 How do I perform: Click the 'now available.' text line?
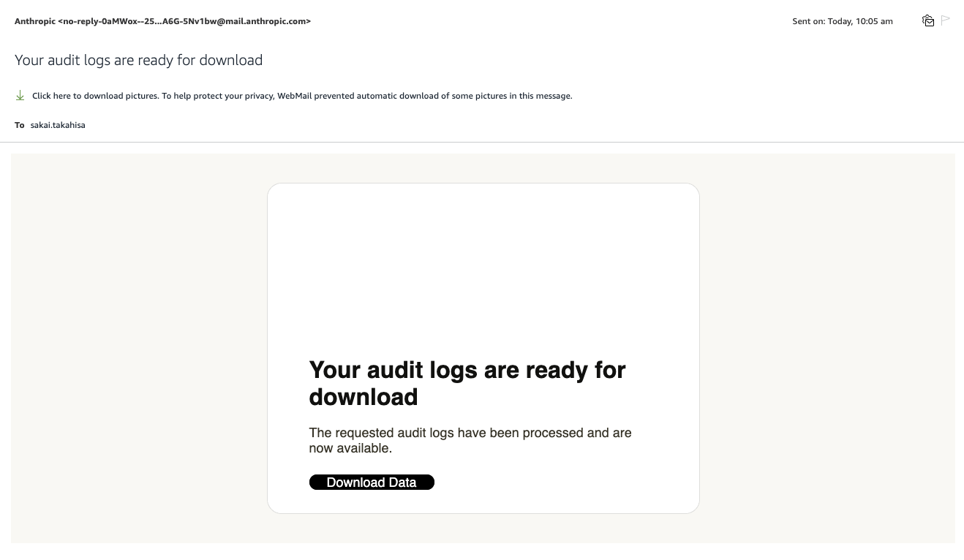pyautogui.click(x=350, y=448)
